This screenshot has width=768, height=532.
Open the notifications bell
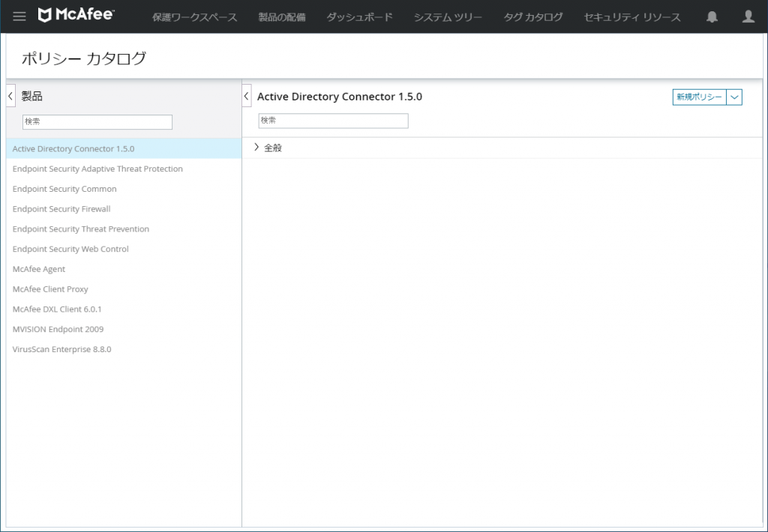[712, 16]
